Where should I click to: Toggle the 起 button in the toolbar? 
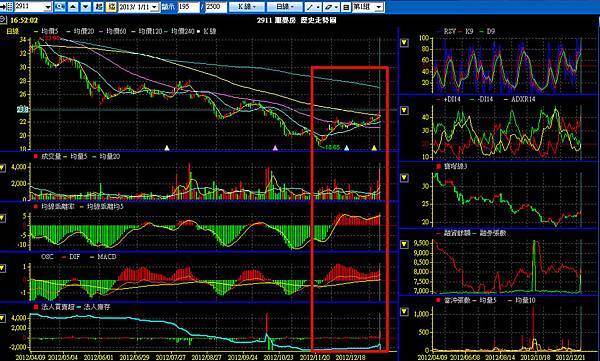point(99,7)
